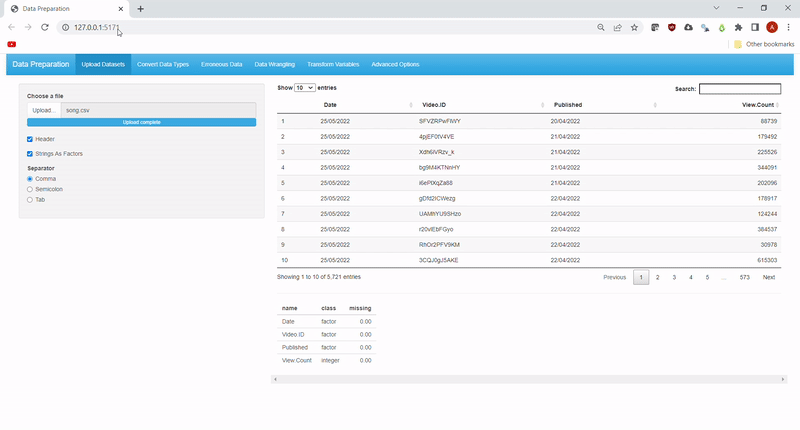Click the horizontal scrollbar left arrow

(x=276, y=380)
